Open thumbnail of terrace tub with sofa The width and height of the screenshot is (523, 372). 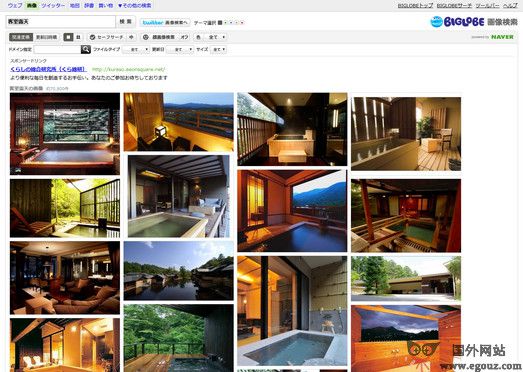click(x=179, y=197)
